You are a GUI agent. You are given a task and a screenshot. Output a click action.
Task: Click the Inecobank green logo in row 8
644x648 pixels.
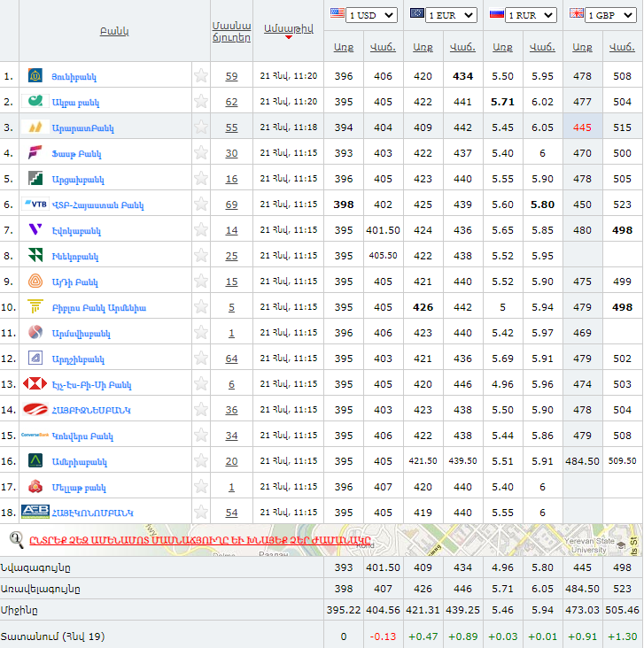pos(35,255)
